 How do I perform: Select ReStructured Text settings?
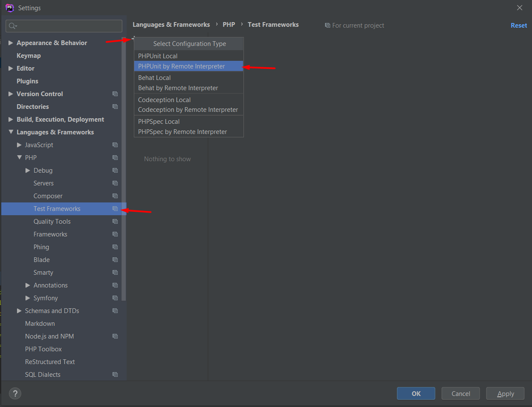point(50,362)
